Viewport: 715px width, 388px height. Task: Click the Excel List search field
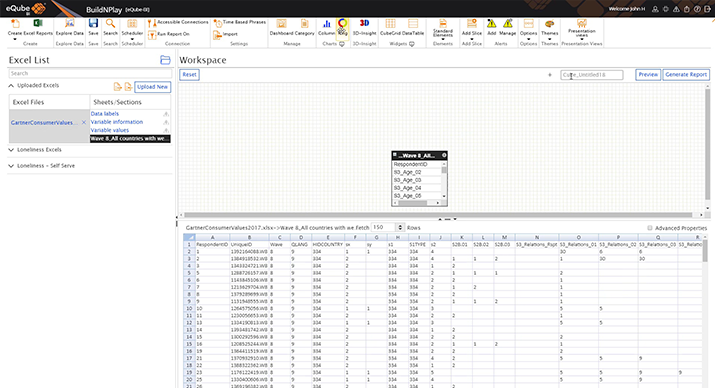pyautogui.click(x=90, y=73)
